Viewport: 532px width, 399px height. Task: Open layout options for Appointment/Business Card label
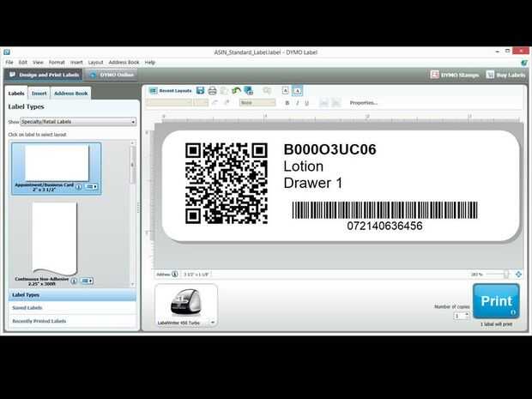[x=91, y=186]
